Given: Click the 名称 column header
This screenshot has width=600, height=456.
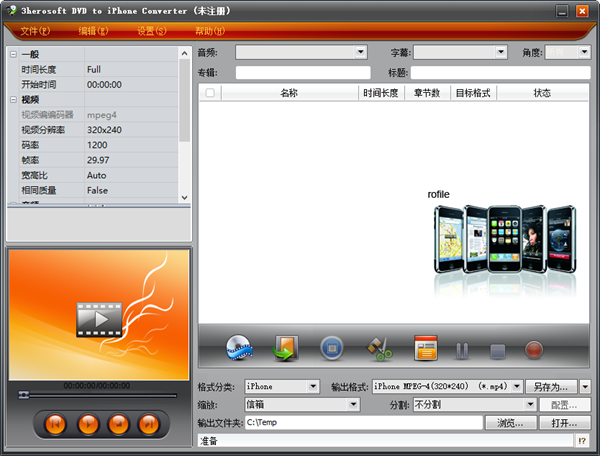Looking at the screenshot, I should tap(289, 93).
